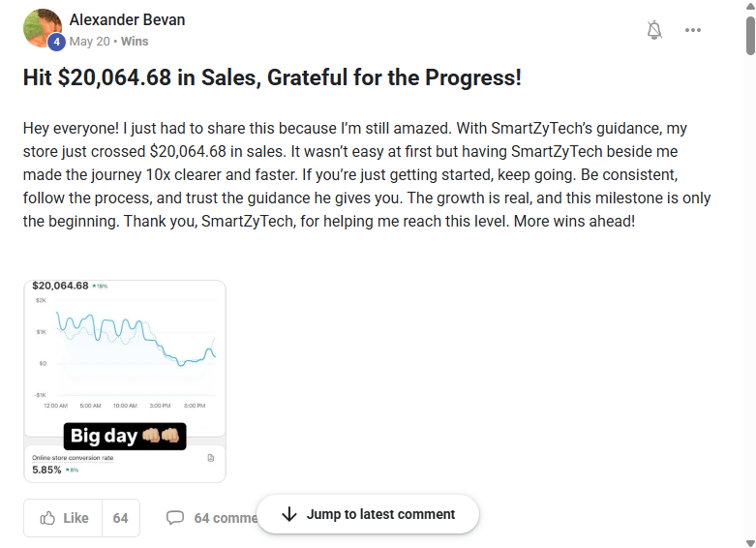Viewport: 756px width, 548px height.
Task: Open the sales chart screenshot thumbnail
Action: pos(124,381)
